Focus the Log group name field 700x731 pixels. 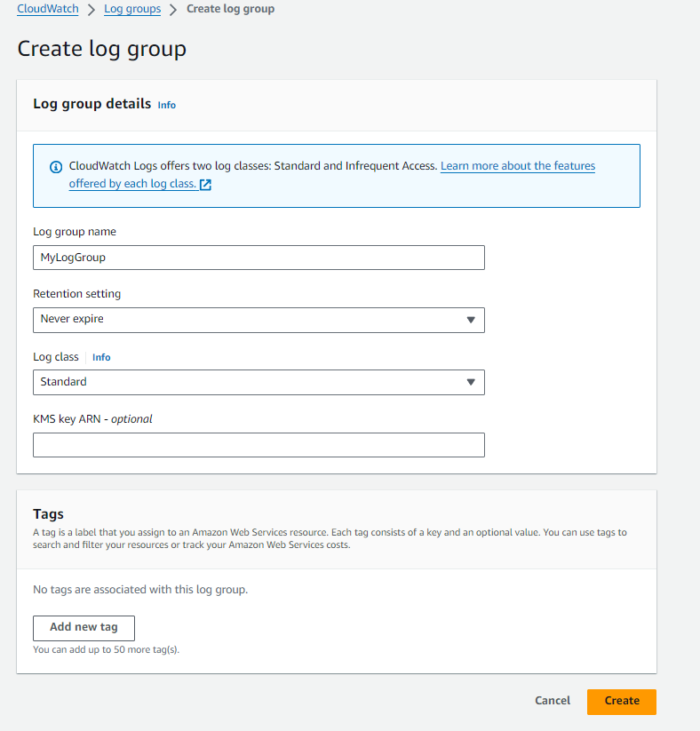259,258
